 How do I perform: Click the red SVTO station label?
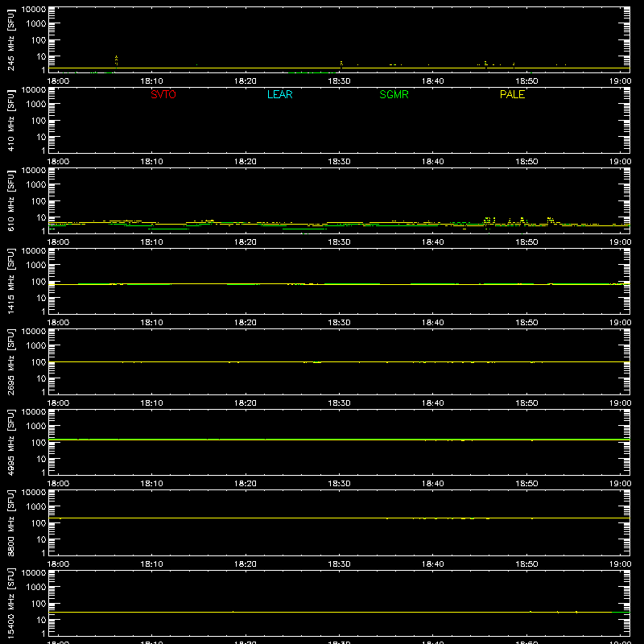[x=163, y=94]
